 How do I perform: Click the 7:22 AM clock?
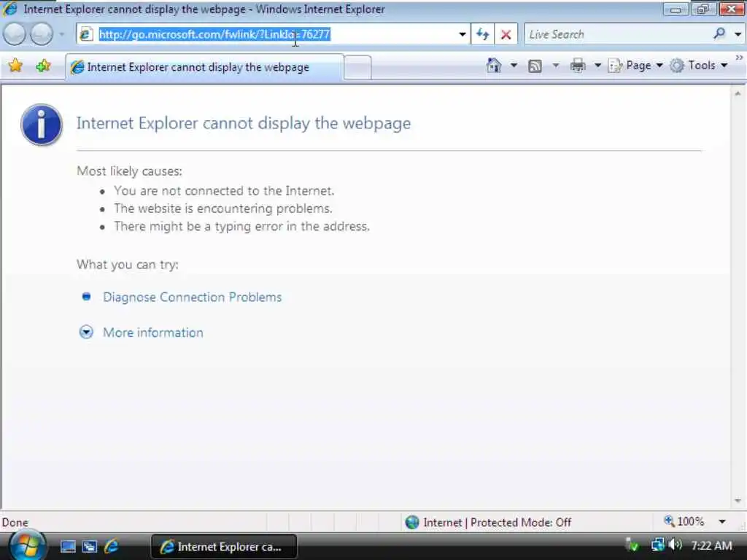click(x=711, y=545)
